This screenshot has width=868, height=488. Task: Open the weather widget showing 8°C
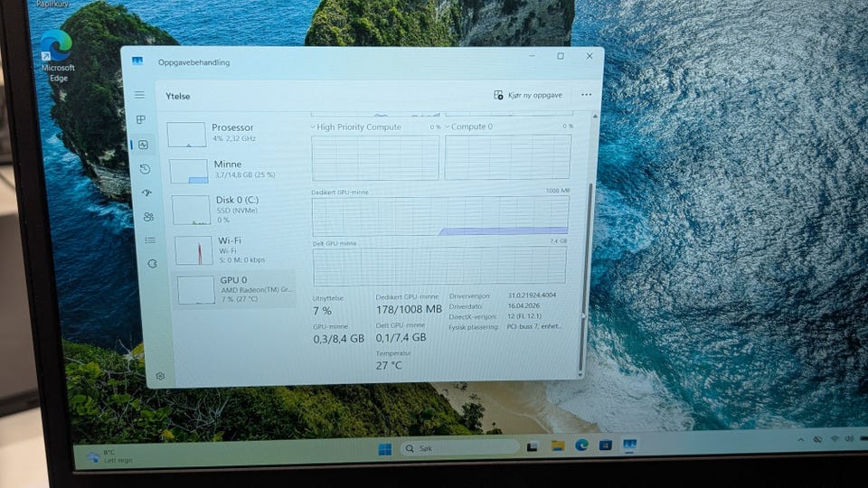(x=110, y=455)
